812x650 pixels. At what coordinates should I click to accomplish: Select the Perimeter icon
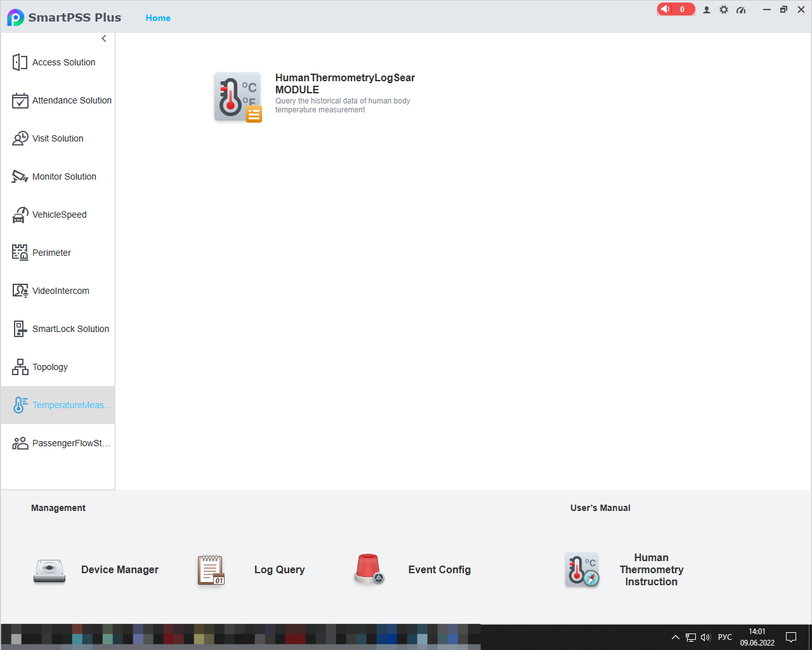pyautogui.click(x=20, y=253)
